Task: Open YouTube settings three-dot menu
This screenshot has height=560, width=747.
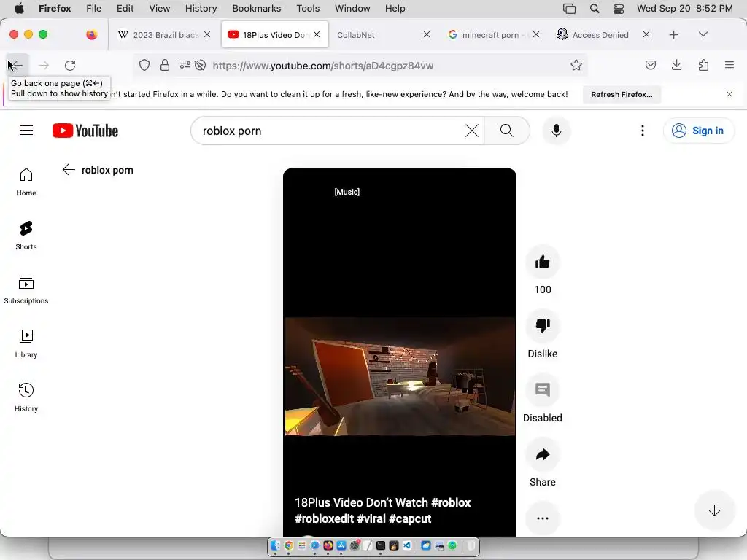Action: (x=643, y=131)
